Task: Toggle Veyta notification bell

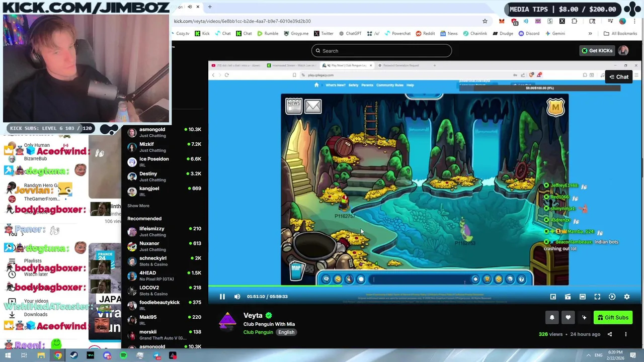Action: (552, 318)
